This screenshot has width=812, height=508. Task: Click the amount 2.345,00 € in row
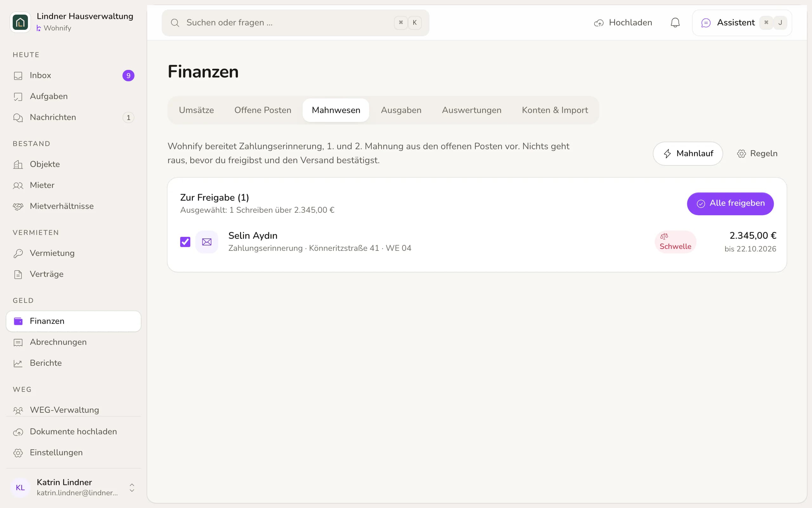[x=753, y=236]
